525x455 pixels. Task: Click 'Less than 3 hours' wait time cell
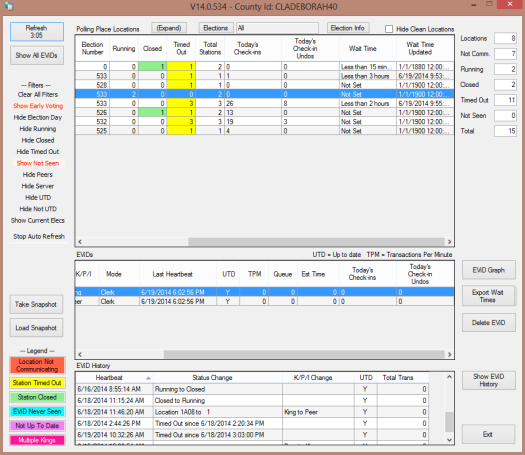(x=368, y=76)
